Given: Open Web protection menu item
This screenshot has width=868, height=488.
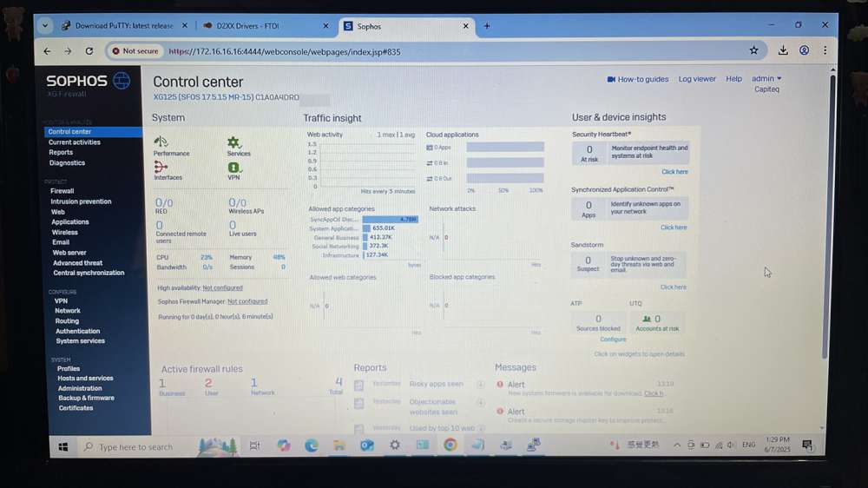Looking at the screenshot, I should 57,212.
